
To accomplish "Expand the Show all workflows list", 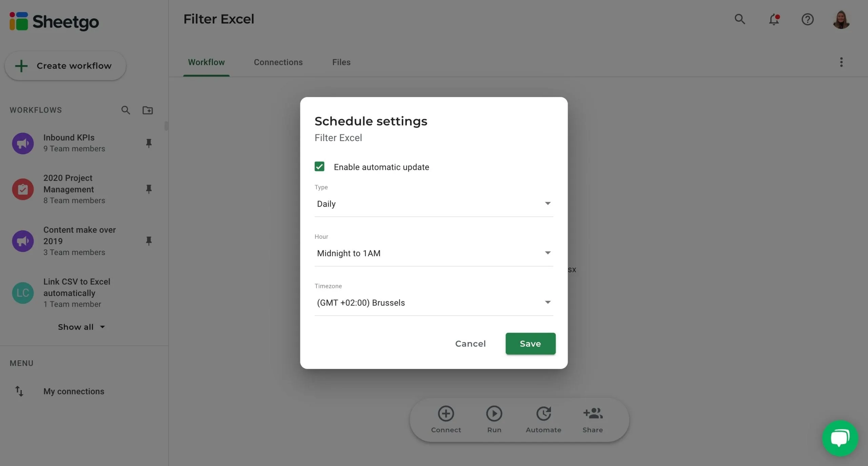I will [x=81, y=327].
